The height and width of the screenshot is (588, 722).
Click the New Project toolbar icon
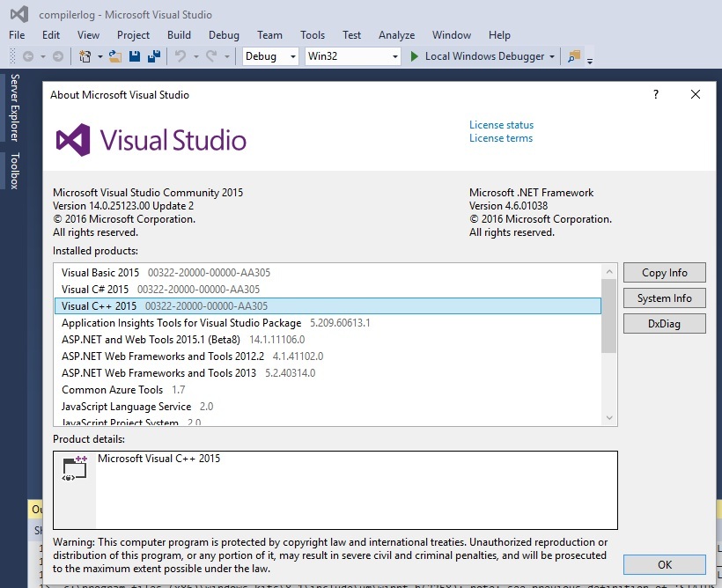[85, 56]
